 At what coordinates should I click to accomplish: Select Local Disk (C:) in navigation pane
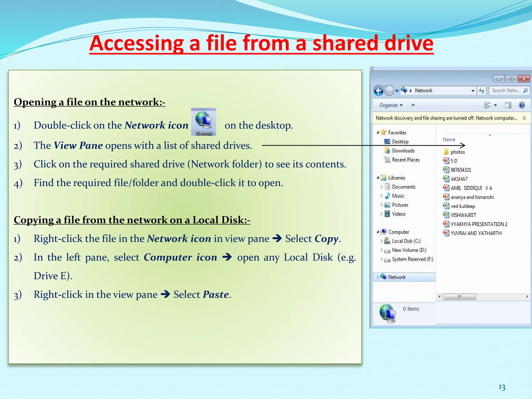tap(406, 241)
